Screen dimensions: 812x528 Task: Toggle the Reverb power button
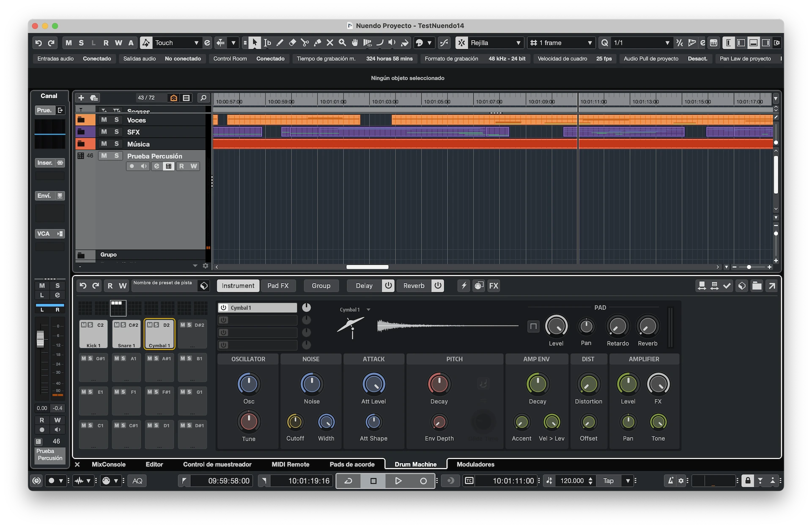click(x=438, y=286)
